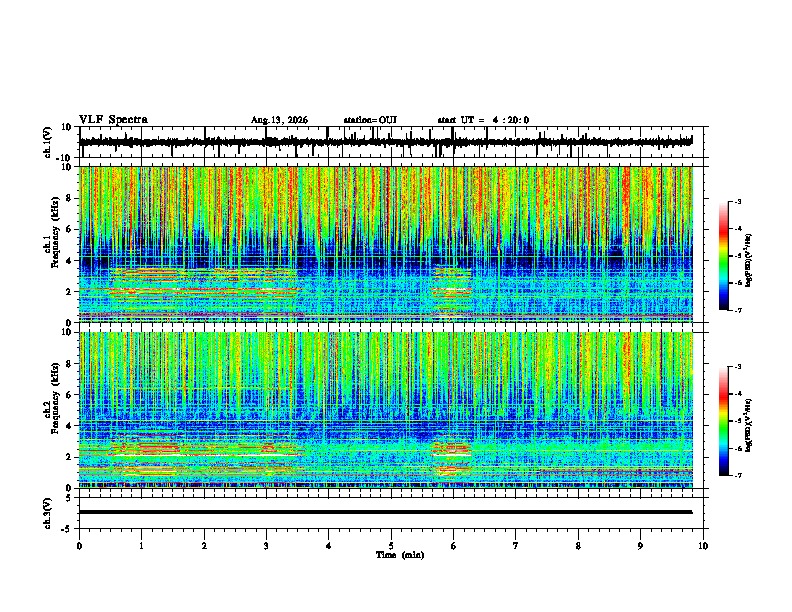Screen dimensions: 792x612
Task: Click the "-7" label on ch.1 color bar
Action: [737, 310]
